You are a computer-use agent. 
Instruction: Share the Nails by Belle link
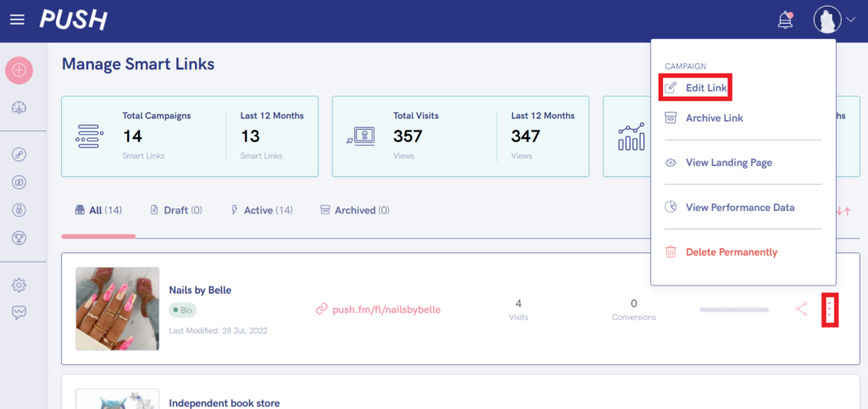(801, 309)
